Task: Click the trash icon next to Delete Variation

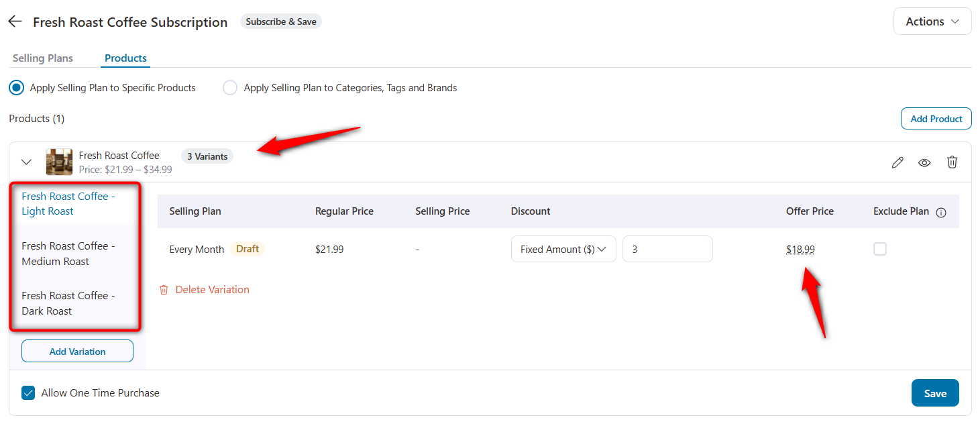Action: [164, 289]
